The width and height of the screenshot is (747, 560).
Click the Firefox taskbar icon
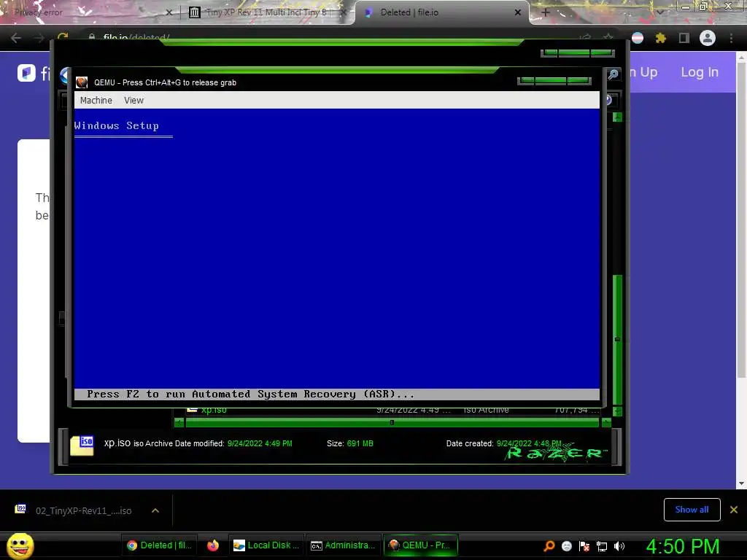[213, 545]
